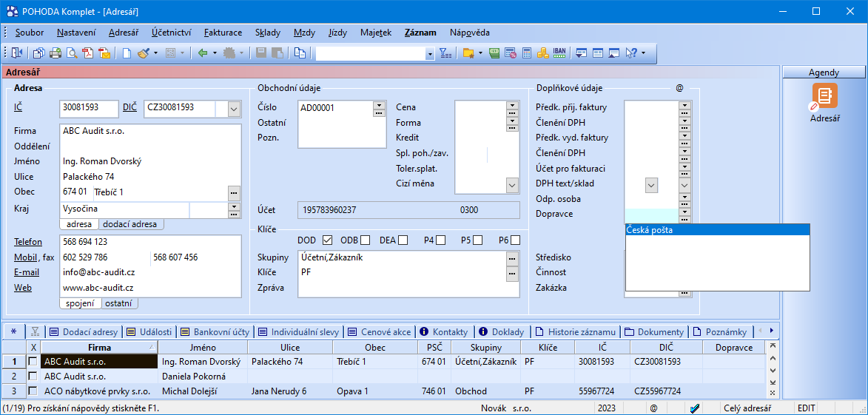Open print preview magnifier icon
The height and width of the screenshot is (415, 868).
[x=72, y=53]
